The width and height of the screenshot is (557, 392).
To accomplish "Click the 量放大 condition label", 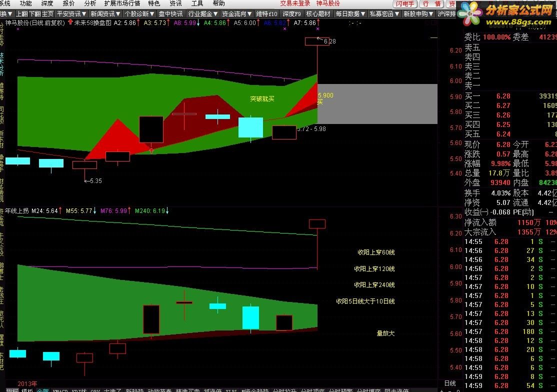I will tap(385, 333).
